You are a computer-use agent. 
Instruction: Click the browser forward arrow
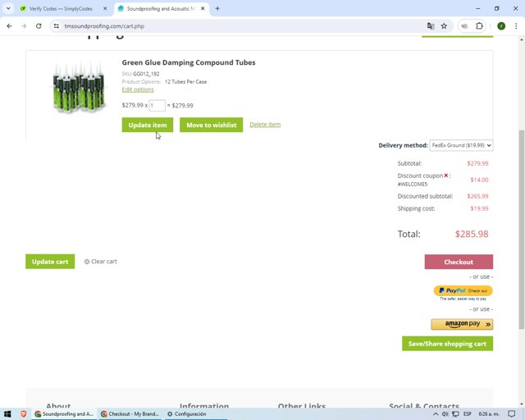coord(24,26)
